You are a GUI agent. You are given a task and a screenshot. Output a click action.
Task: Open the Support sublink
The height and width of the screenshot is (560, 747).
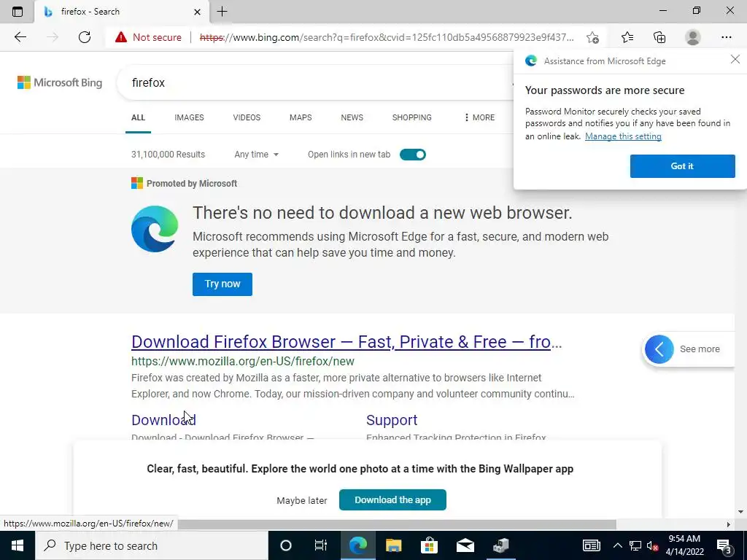[392, 420]
